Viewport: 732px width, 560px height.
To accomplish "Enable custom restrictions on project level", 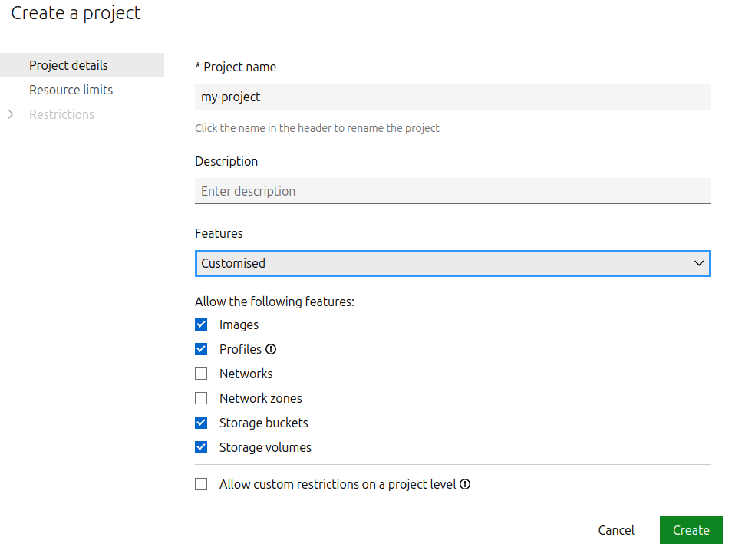I will click(201, 484).
